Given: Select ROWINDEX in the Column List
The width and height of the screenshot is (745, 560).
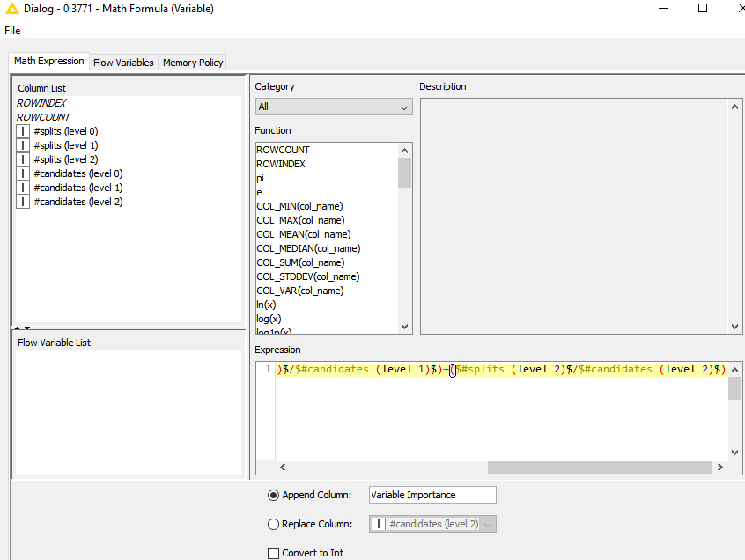Looking at the screenshot, I should coord(41,103).
